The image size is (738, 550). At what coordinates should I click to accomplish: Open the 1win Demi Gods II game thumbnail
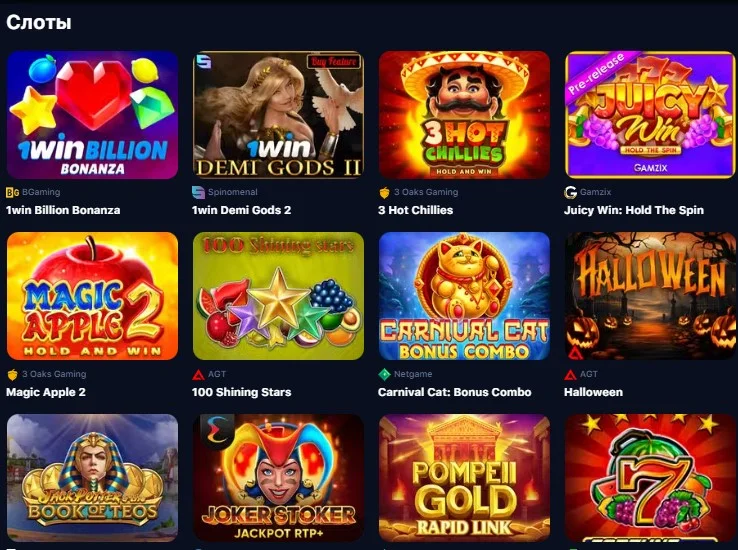(278, 115)
